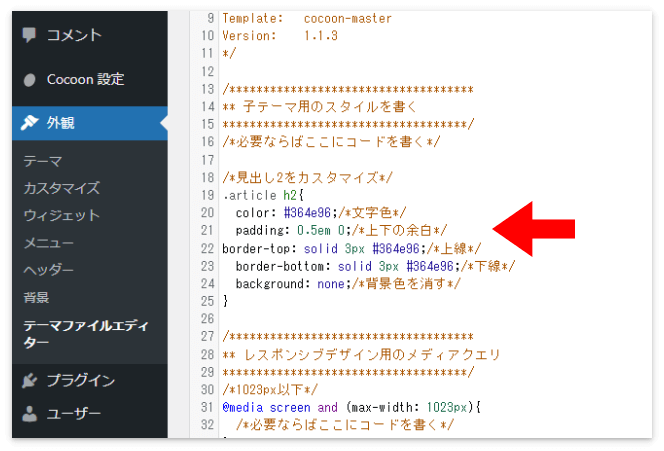Click the Appearance paintbrush icon

click(30, 123)
